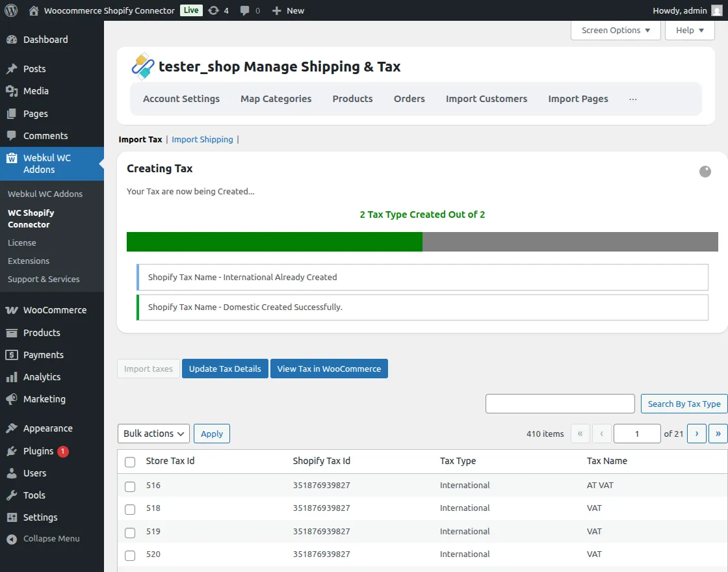Click the updates icon showing 4

coord(213,10)
